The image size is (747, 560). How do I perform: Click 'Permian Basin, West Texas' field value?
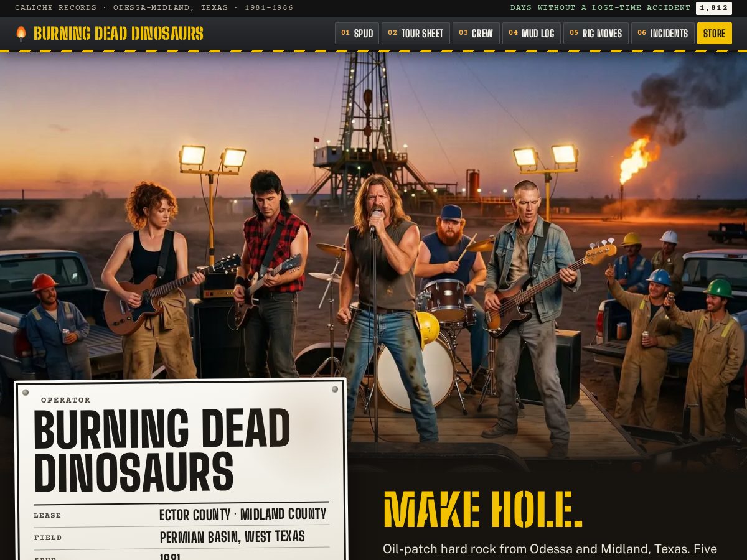pos(232,537)
